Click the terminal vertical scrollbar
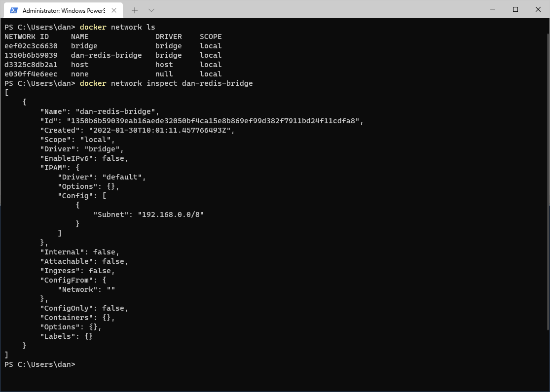Image resolution: width=550 pixels, height=392 pixels. click(x=548, y=181)
